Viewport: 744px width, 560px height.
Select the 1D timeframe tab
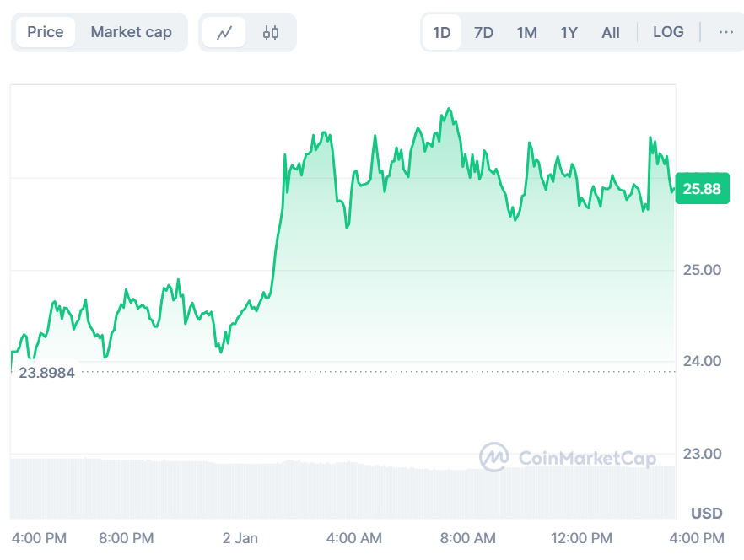click(x=442, y=31)
